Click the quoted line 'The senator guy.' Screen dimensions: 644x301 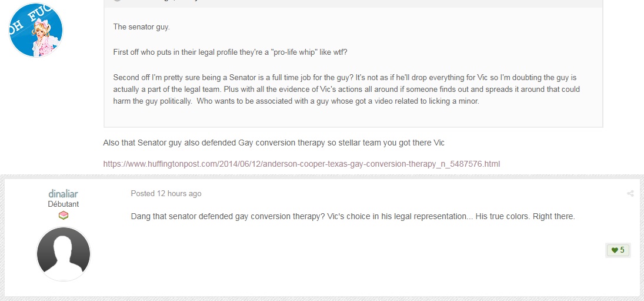(x=141, y=27)
